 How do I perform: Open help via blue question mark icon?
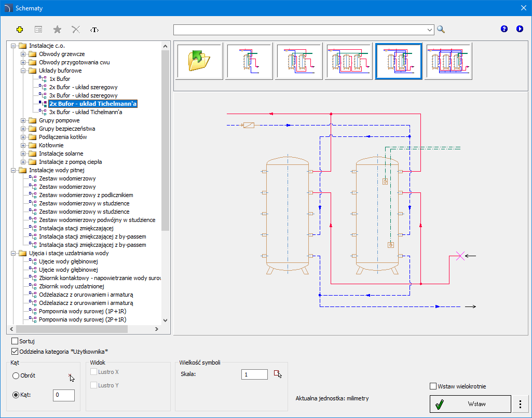[x=504, y=29]
